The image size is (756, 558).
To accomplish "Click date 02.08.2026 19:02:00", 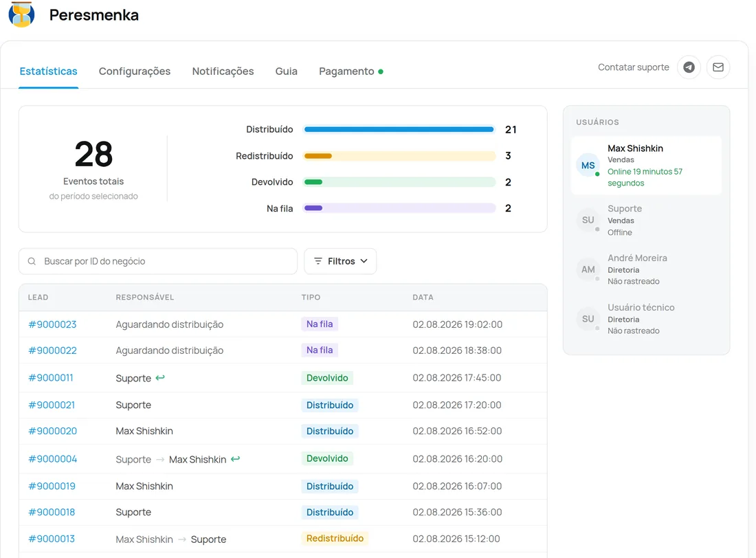I will pos(457,324).
